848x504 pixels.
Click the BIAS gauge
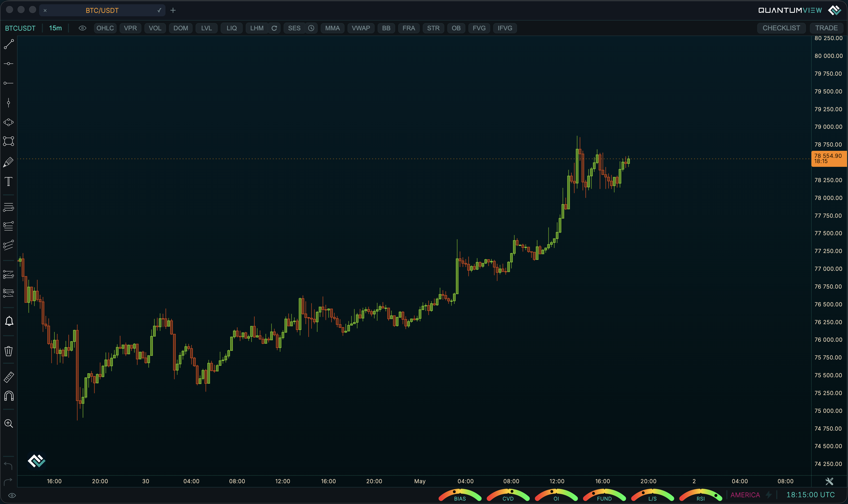point(460,495)
